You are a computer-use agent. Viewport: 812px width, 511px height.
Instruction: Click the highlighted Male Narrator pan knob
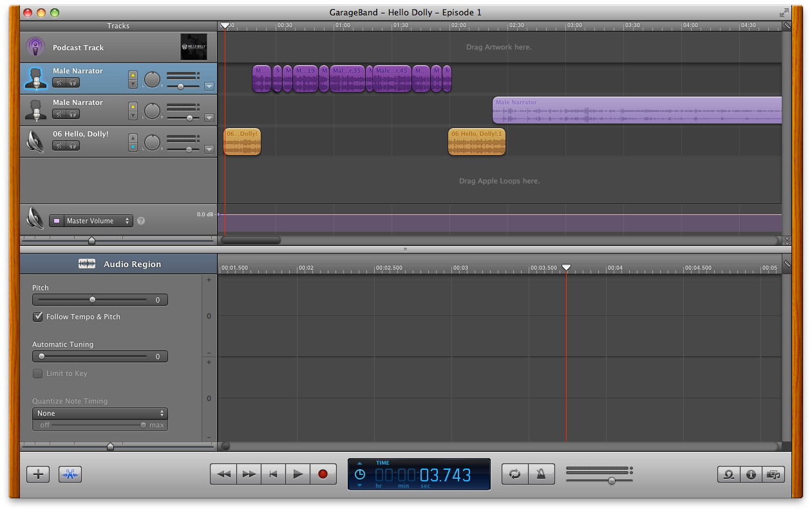coord(152,80)
